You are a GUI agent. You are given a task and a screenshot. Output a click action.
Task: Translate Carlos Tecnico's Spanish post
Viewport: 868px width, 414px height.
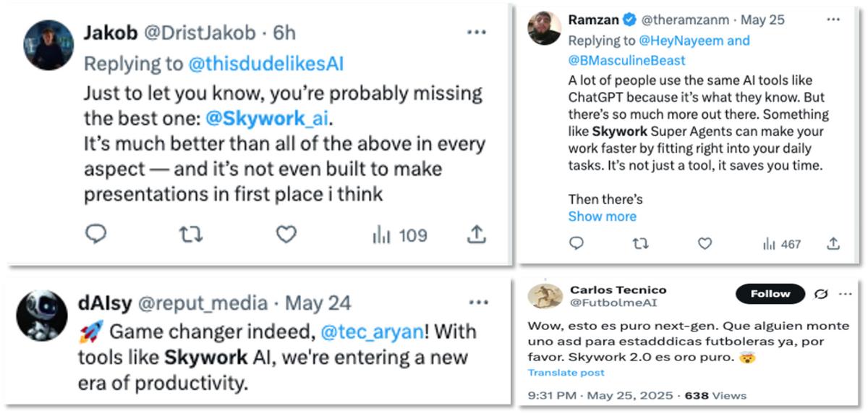[566, 373]
